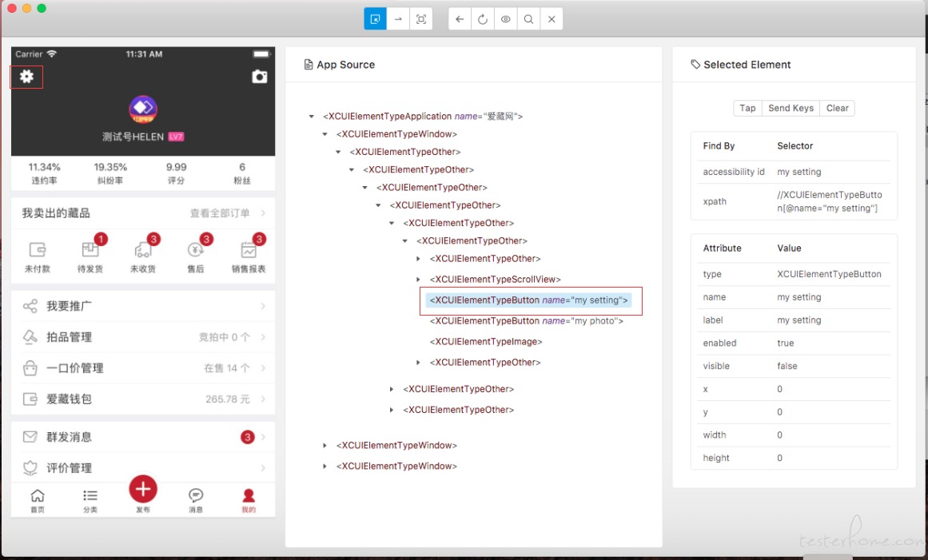
Task: Click the Send Keys button
Action: [791, 108]
